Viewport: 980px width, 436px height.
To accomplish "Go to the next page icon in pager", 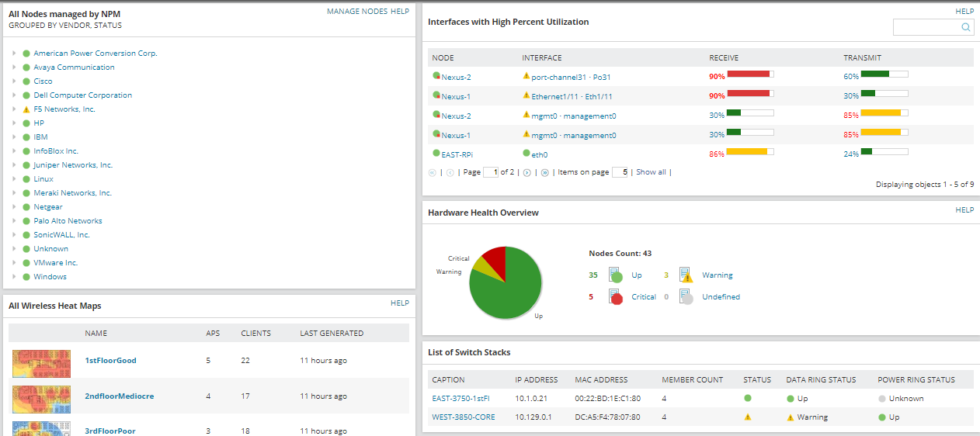I will point(526,172).
